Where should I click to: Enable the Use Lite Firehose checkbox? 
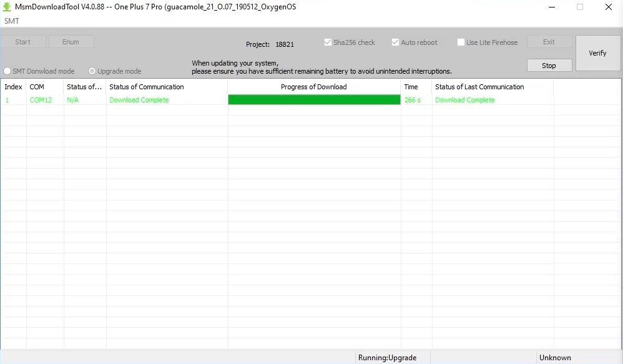(461, 42)
